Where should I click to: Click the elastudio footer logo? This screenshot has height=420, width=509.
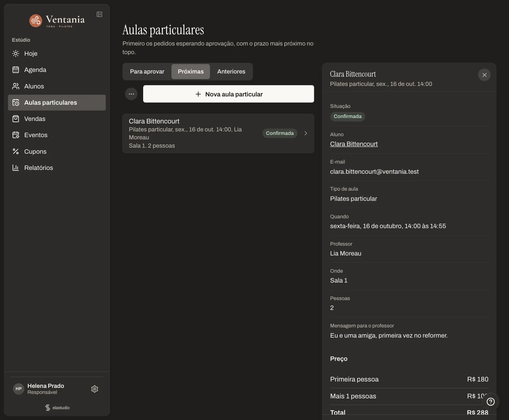(57, 408)
